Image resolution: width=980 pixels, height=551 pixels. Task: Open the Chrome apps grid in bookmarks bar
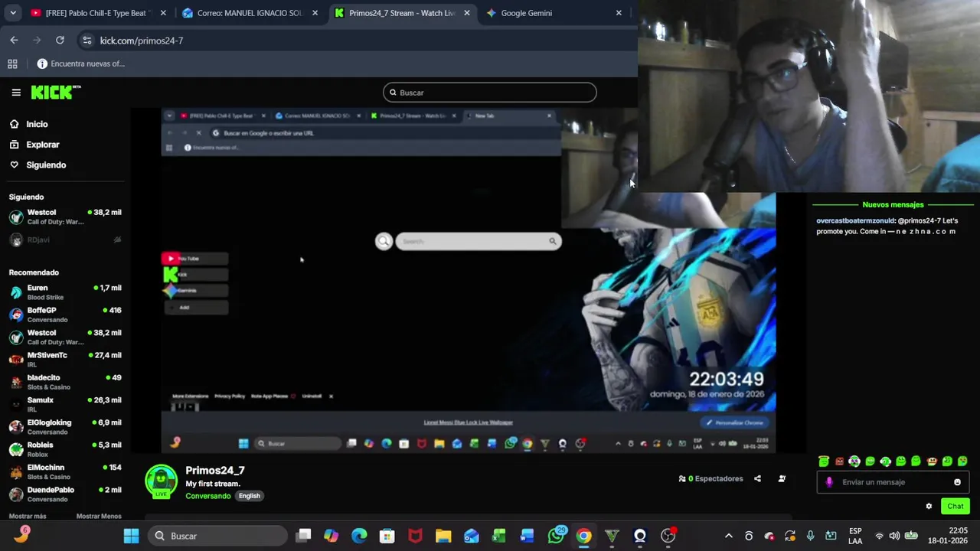point(12,64)
